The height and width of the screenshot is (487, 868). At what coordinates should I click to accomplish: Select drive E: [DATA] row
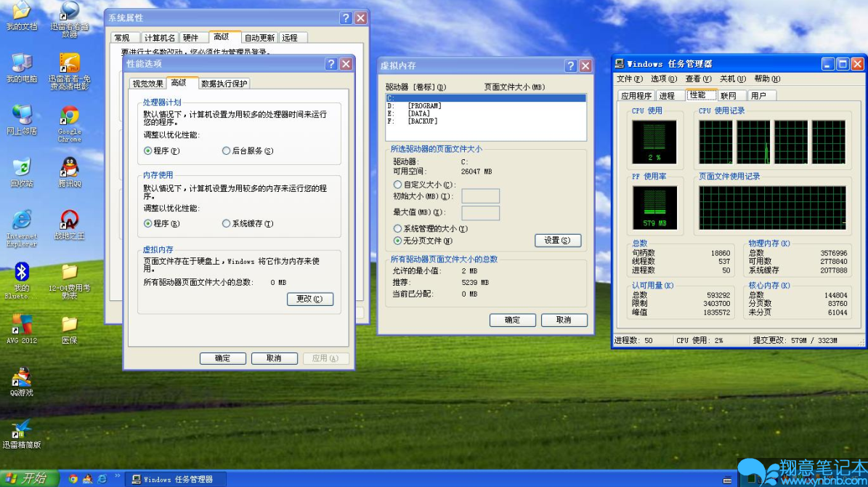(x=485, y=113)
